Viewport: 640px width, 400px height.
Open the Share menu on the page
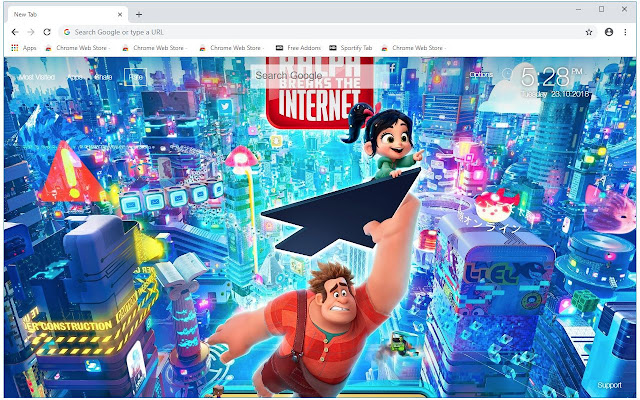[x=103, y=77]
